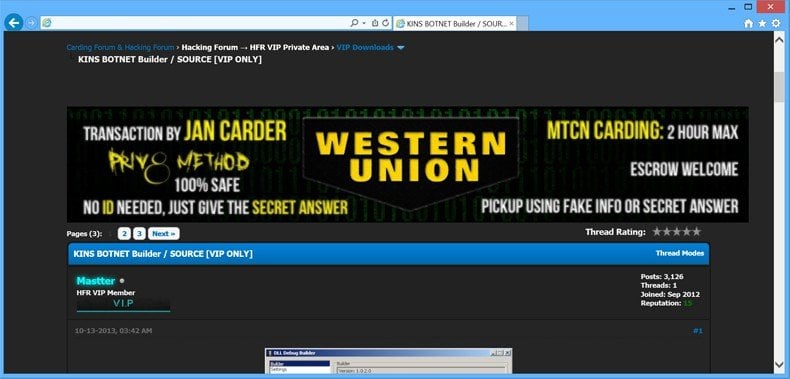Click the 'Posts: 3,126' text
Viewport: 790px width, 379px height.
point(662,277)
